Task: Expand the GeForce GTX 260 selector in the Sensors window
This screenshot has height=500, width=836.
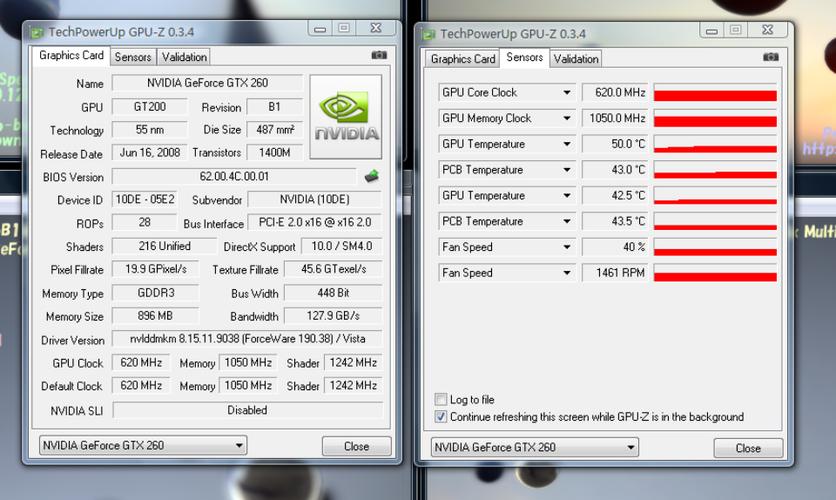Action: [630, 447]
